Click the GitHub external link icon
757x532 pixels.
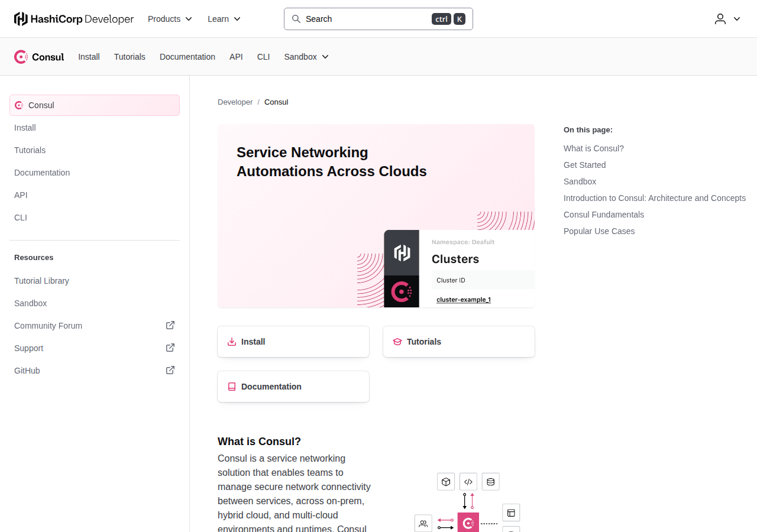pyautogui.click(x=170, y=370)
